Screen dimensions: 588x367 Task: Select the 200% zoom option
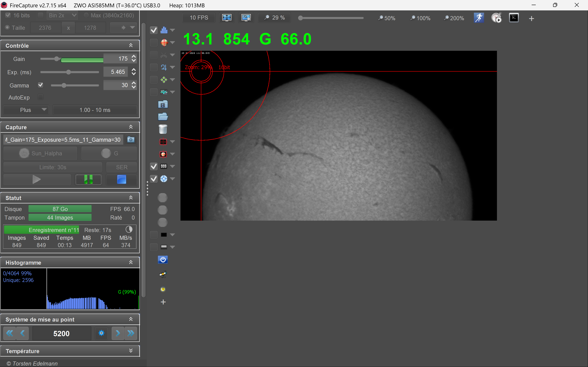pos(454,18)
